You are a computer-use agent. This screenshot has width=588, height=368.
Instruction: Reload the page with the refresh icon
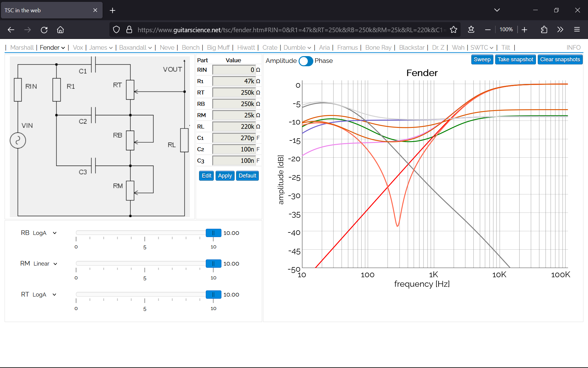pyautogui.click(x=44, y=30)
